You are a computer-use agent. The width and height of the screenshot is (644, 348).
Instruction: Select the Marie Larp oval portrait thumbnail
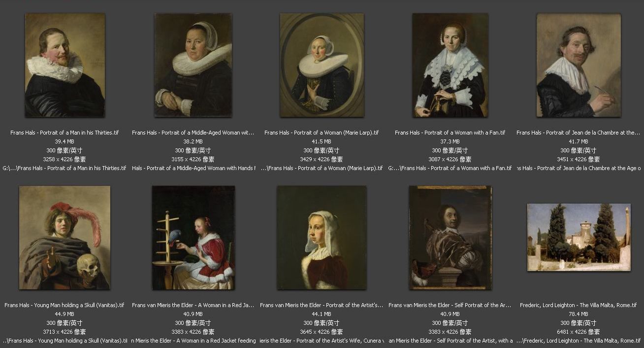pyautogui.click(x=322, y=65)
